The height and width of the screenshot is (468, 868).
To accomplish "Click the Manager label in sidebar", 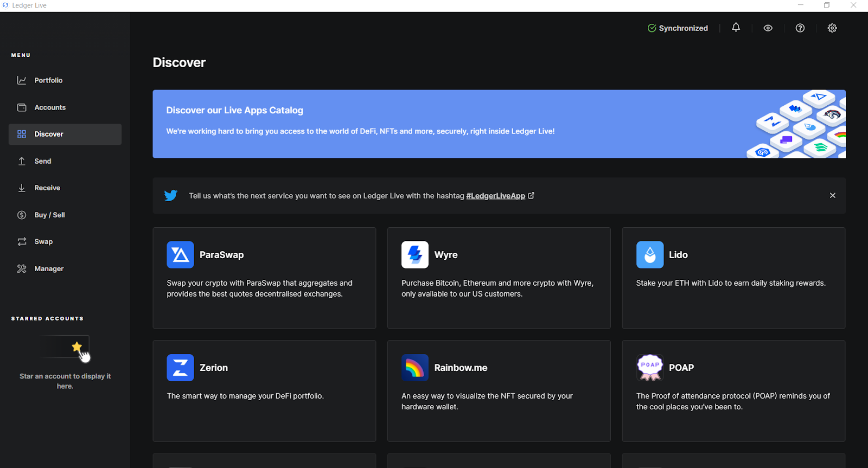I will [x=49, y=268].
